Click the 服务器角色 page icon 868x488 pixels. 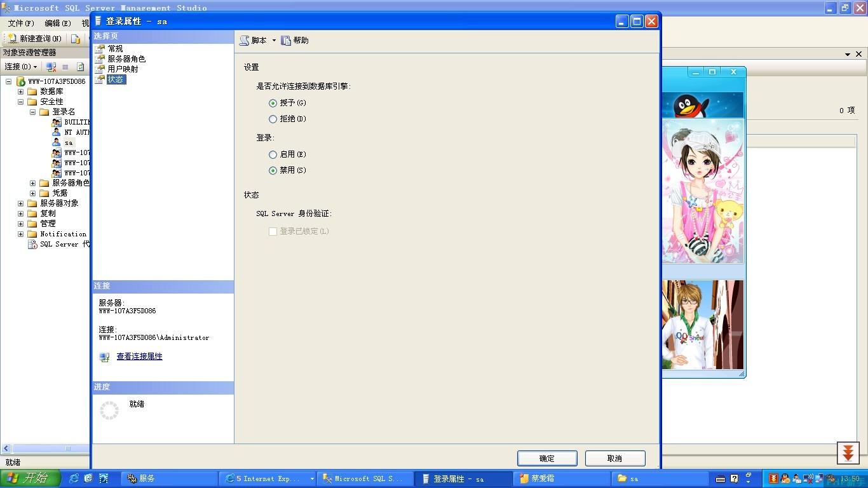pyautogui.click(x=100, y=58)
